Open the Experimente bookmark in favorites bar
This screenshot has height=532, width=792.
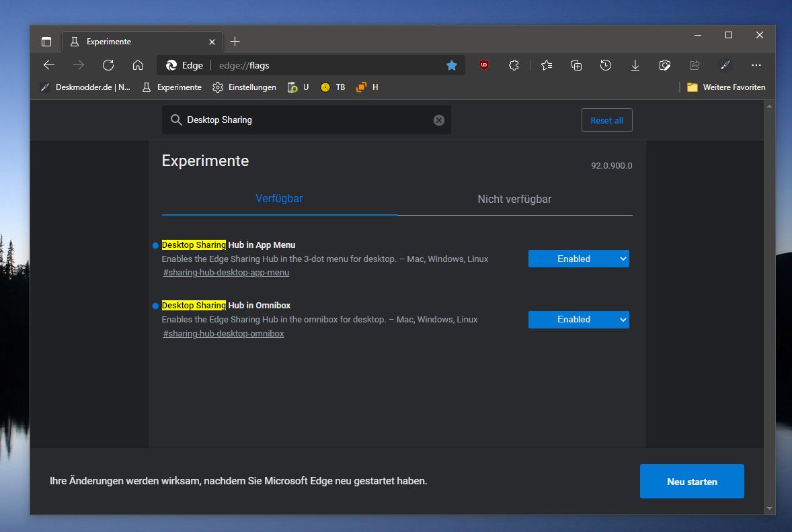171,87
